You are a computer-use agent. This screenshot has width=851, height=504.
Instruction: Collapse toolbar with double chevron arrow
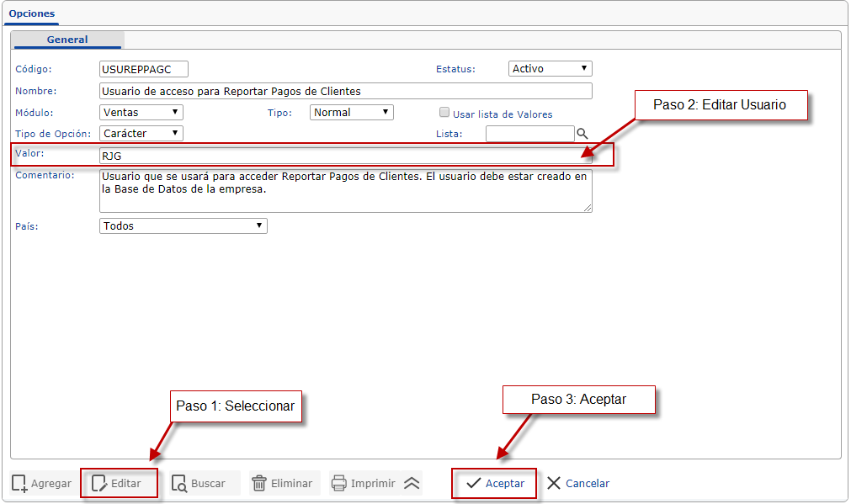[411, 484]
